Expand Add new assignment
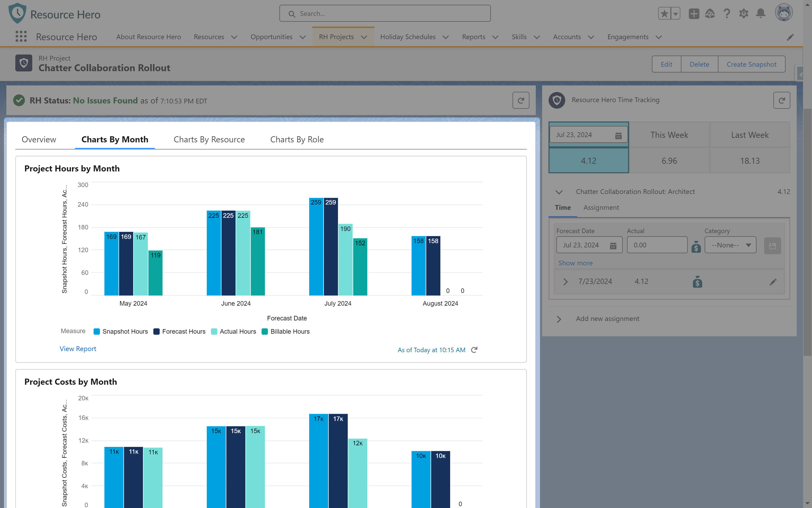 click(x=559, y=319)
